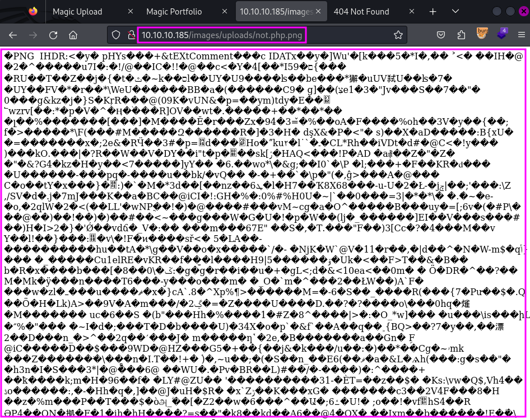This screenshot has width=530, height=420.
Task: Close the 10.10.10.185/images tab
Action: click(x=318, y=12)
